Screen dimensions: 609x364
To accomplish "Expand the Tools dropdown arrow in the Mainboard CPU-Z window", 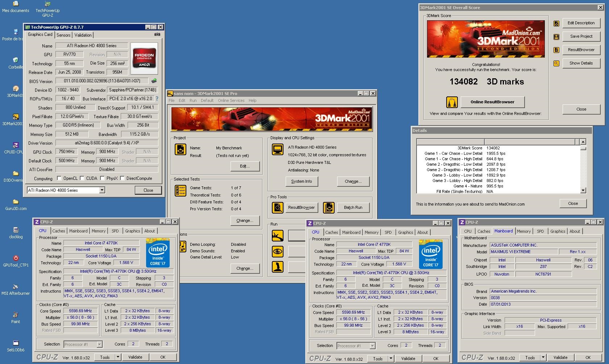I will click(543, 357).
